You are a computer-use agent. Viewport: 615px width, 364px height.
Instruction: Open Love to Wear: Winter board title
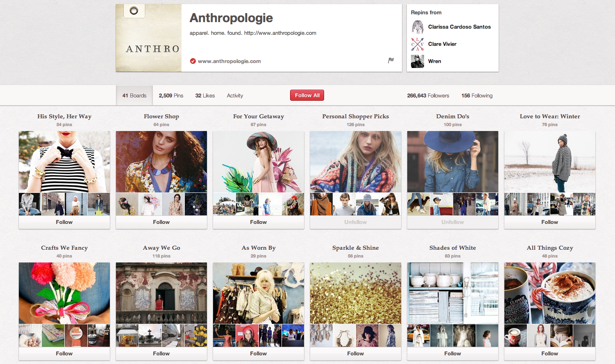[x=550, y=116]
